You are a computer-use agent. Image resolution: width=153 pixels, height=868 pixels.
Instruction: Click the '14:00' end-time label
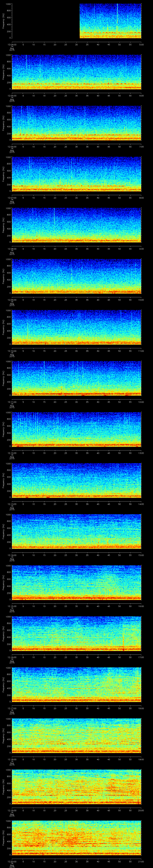coord(141,504)
